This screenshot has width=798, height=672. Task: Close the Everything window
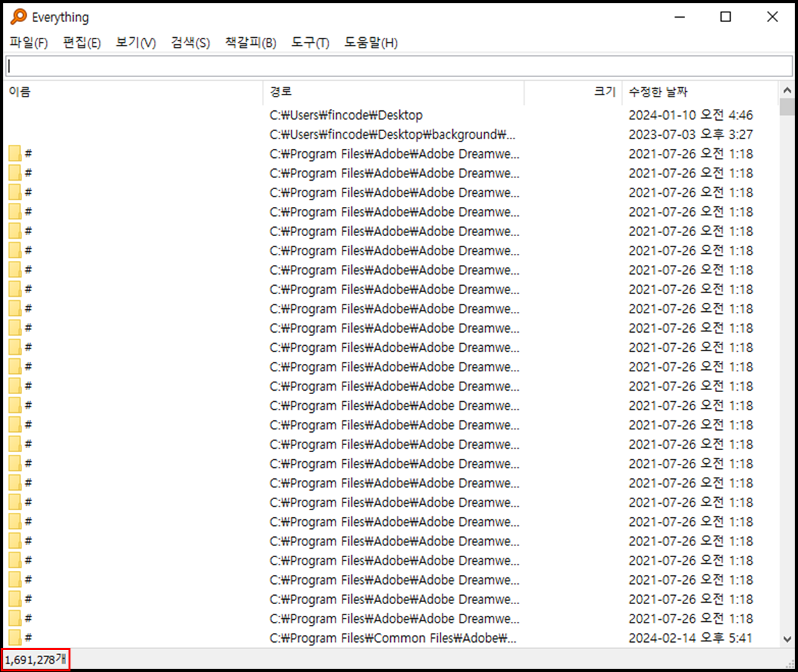pos(773,18)
